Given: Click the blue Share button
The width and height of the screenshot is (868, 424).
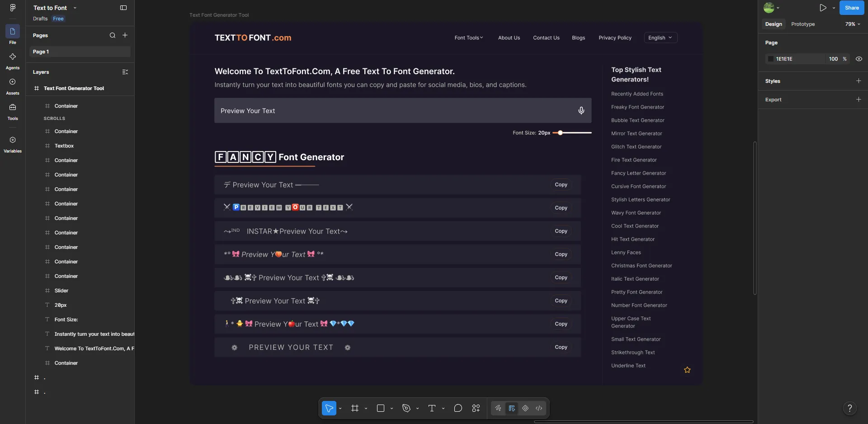Looking at the screenshot, I should 852,8.
